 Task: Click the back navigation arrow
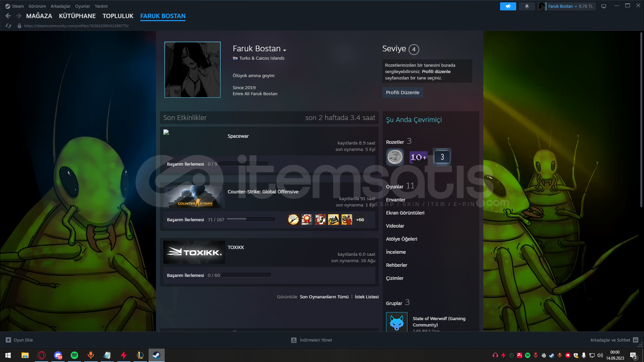coord(8,16)
